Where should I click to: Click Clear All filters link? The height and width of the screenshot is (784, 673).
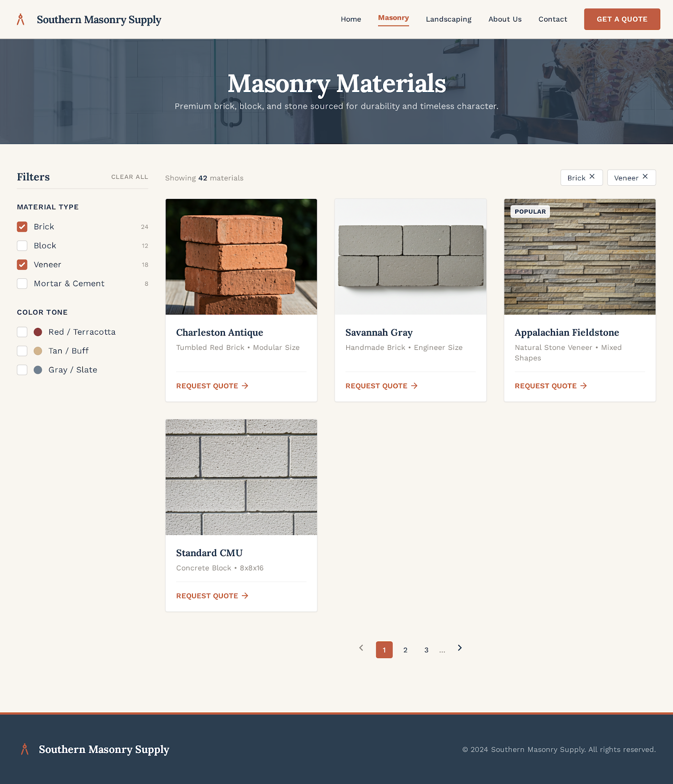coord(129,177)
